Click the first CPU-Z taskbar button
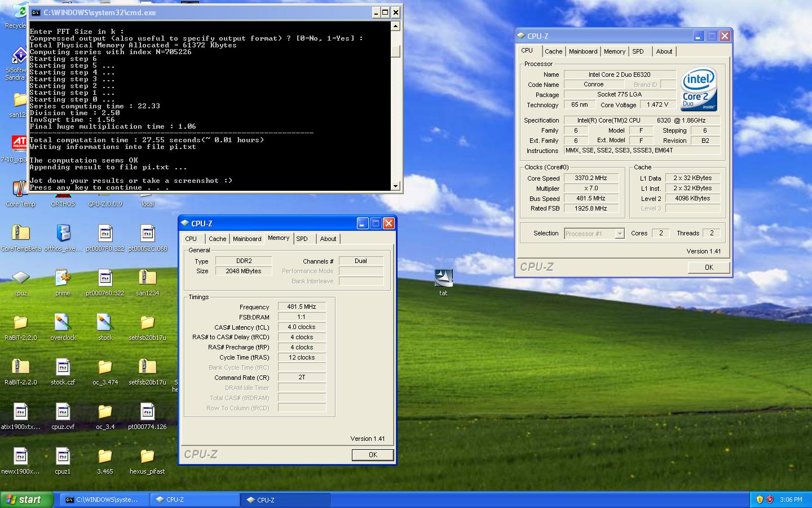Screen dimensions: 812x508 click(x=195, y=500)
